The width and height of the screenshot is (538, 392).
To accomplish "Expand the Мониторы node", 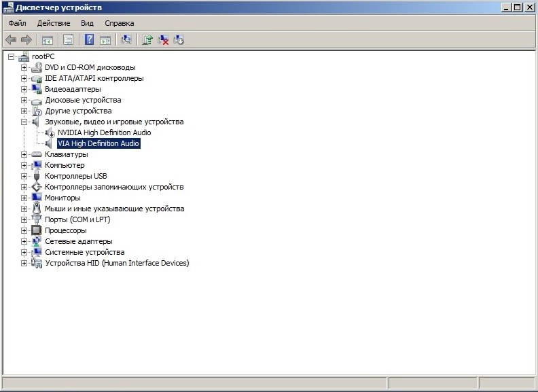I will pos(24,198).
